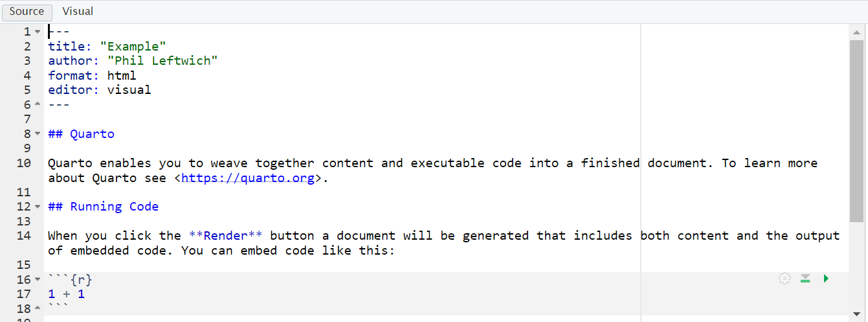
Task: Place cursor on the "1 + 1" code line
Action: tap(66, 294)
